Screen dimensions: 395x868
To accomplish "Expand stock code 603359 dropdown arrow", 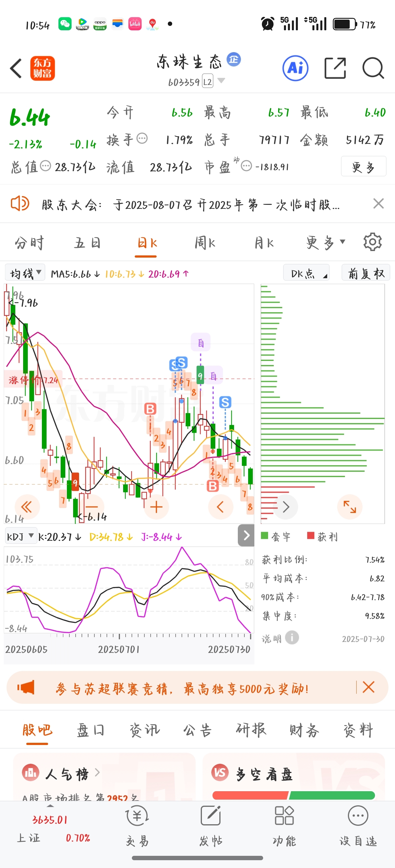I will pyautogui.click(x=221, y=81).
